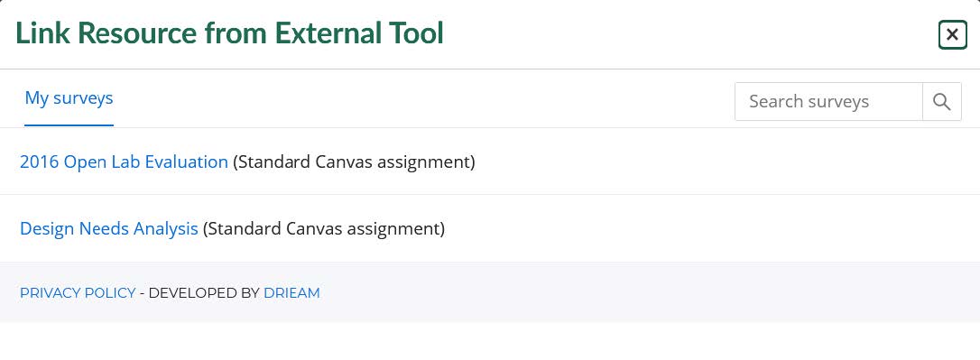The width and height of the screenshot is (980, 360).
Task: Switch to the My surveys tab
Action: [x=69, y=98]
